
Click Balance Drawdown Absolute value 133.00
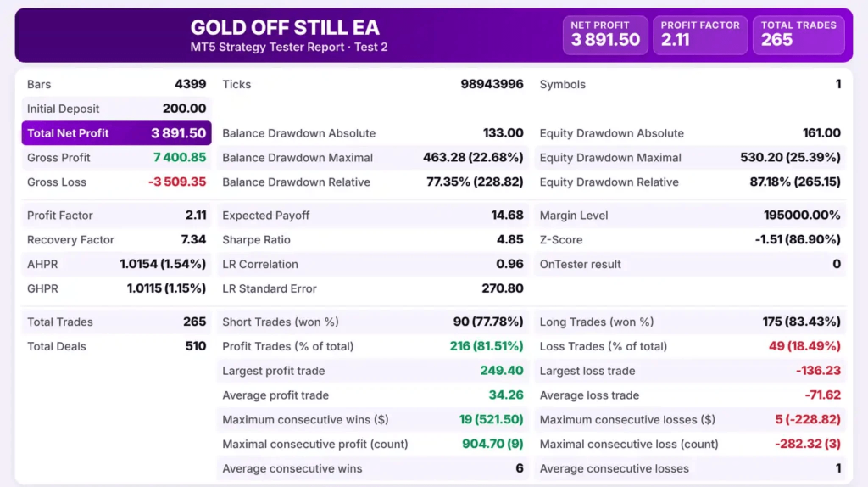[x=503, y=133]
